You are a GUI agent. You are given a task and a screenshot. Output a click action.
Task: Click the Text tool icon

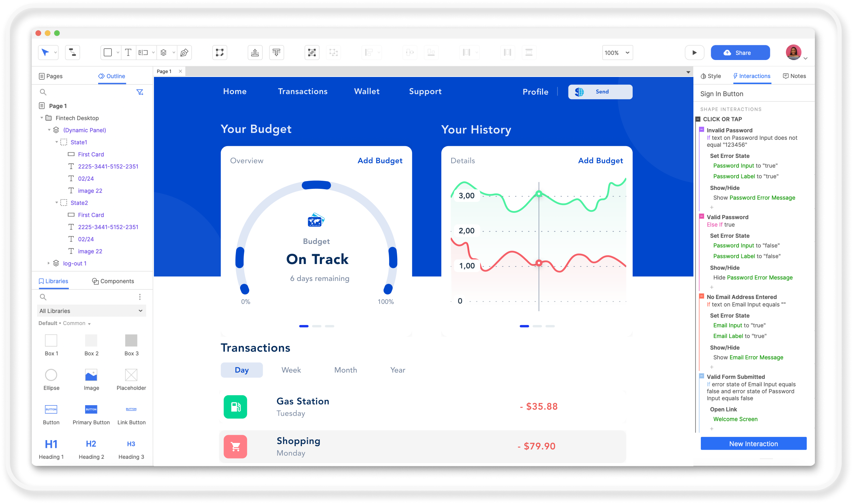click(x=128, y=52)
